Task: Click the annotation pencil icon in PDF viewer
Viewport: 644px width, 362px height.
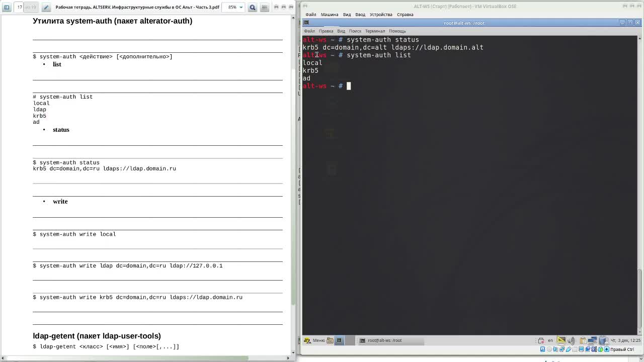Action: 46,7
